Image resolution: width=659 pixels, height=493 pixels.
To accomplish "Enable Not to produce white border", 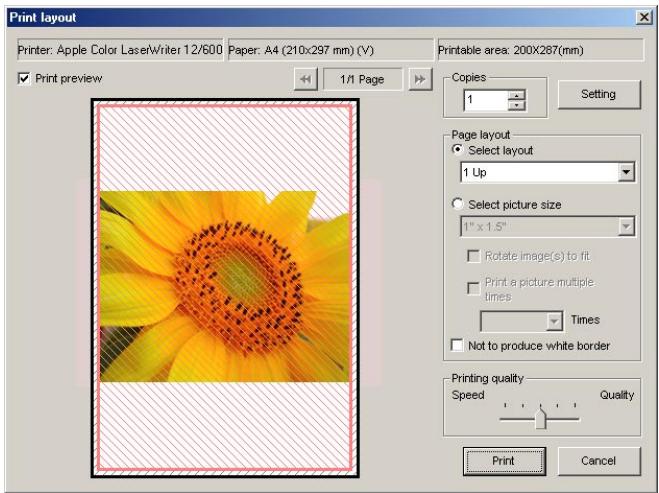I will click(457, 345).
